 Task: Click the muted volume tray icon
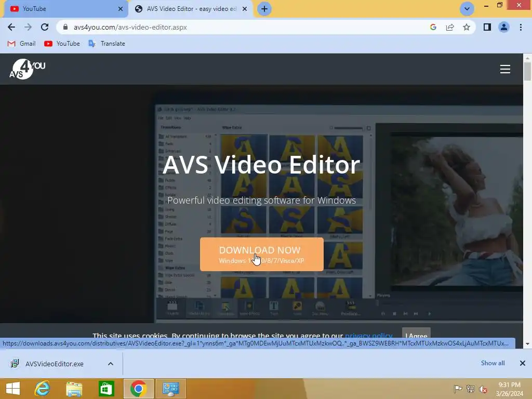(483, 389)
